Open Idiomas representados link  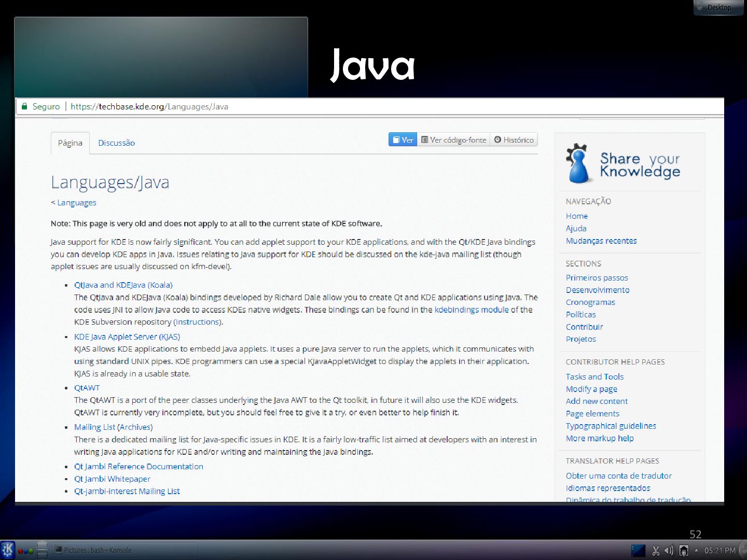pos(608,488)
